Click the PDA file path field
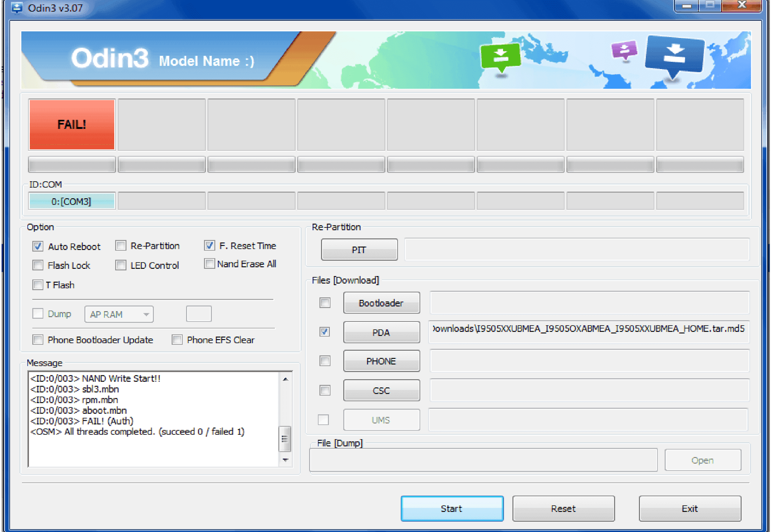This screenshot has height=532, width=772. coord(589,331)
